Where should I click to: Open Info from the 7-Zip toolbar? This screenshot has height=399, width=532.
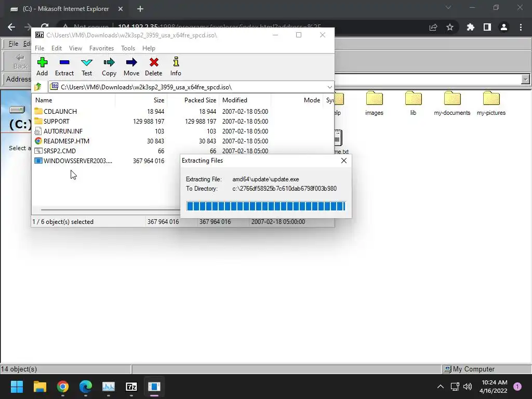tap(176, 66)
